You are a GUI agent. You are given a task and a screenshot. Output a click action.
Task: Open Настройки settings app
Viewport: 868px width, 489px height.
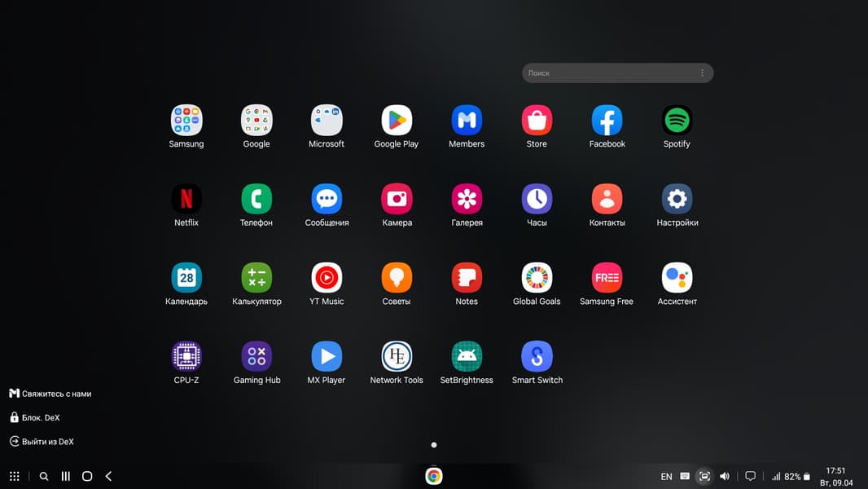click(677, 199)
